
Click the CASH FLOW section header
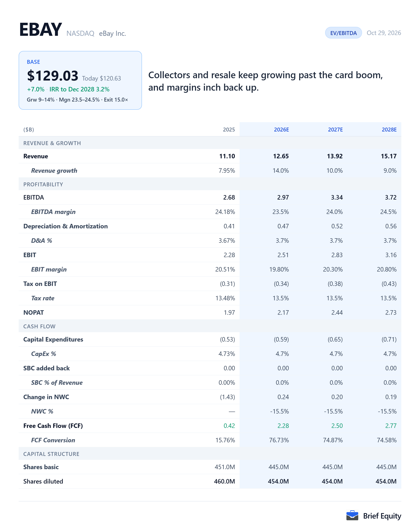pos(39,326)
